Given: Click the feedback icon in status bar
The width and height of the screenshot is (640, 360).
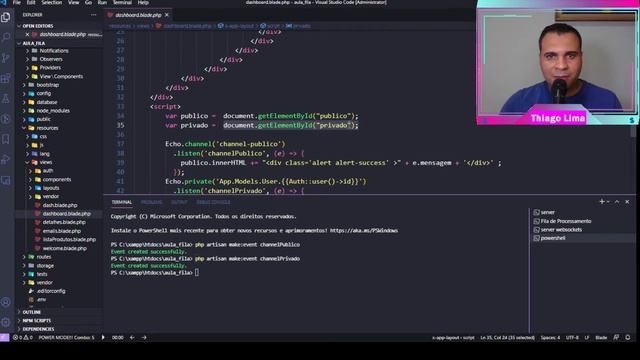Looking at the screenshot, I should [616, 338].
